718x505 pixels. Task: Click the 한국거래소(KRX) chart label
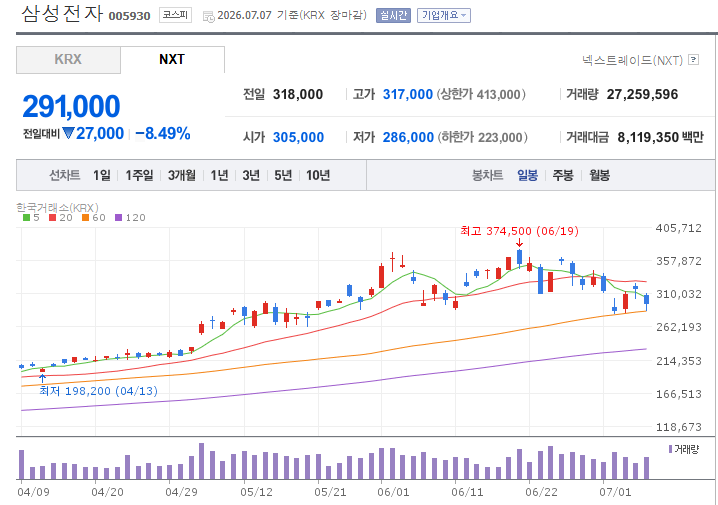(58, 207)
